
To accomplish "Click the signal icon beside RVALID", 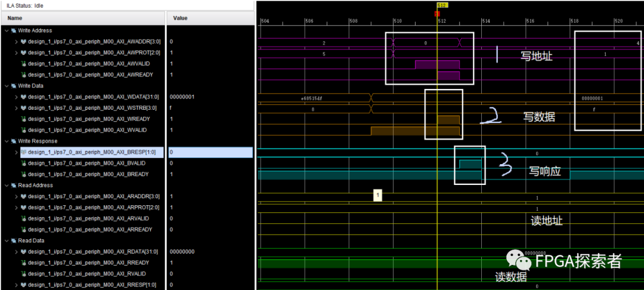I will coord(23,273).
